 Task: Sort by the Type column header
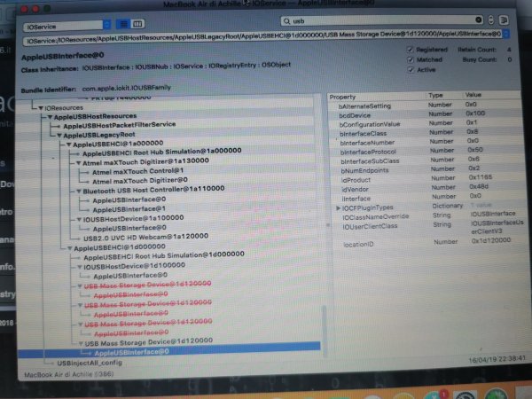[x=435, y=96]
